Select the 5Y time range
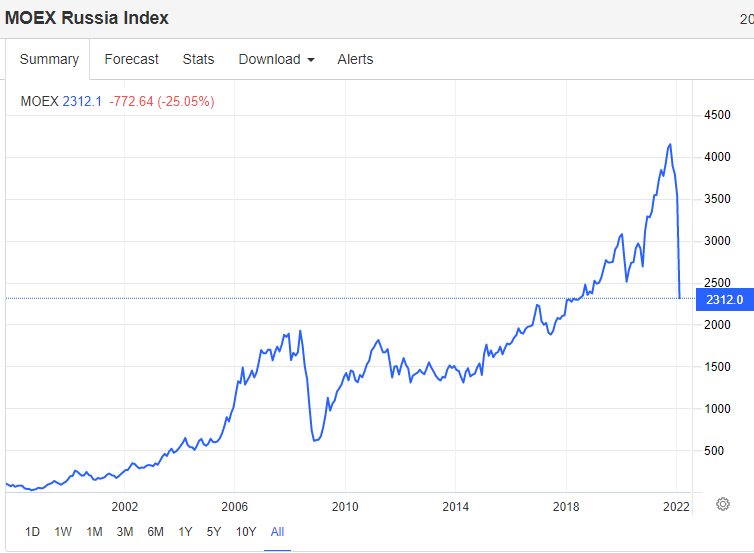The height and width of the screenshot is (553, 754). tap(214, 532)
